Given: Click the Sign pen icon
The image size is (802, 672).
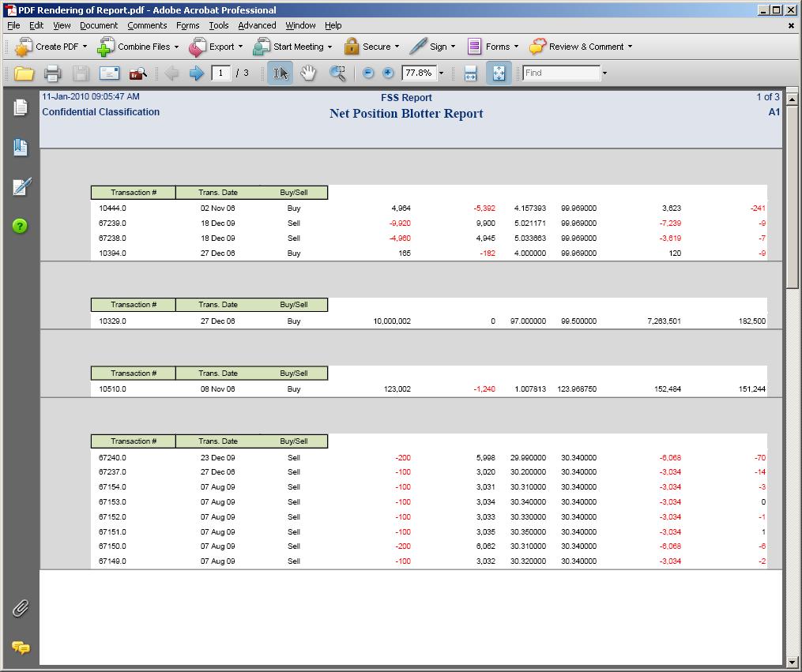Looking at the screenshot, I should click(418, 47).
